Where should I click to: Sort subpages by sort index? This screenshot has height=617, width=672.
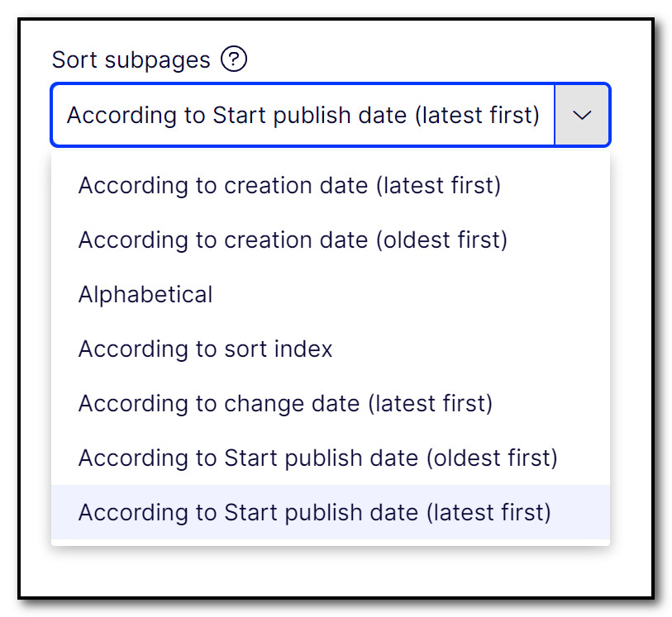click(331, 349)
